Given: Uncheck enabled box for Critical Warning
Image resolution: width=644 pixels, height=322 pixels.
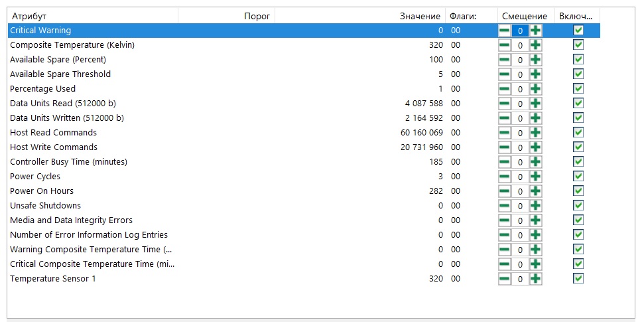Looking at the screenshot, I should [578, 30].
